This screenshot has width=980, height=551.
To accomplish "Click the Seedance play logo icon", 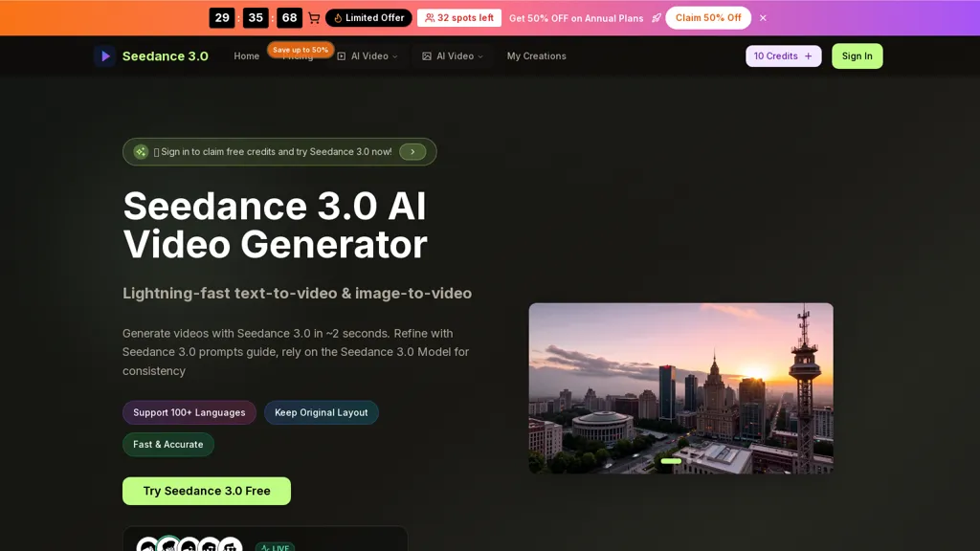I will coord(105,56).
